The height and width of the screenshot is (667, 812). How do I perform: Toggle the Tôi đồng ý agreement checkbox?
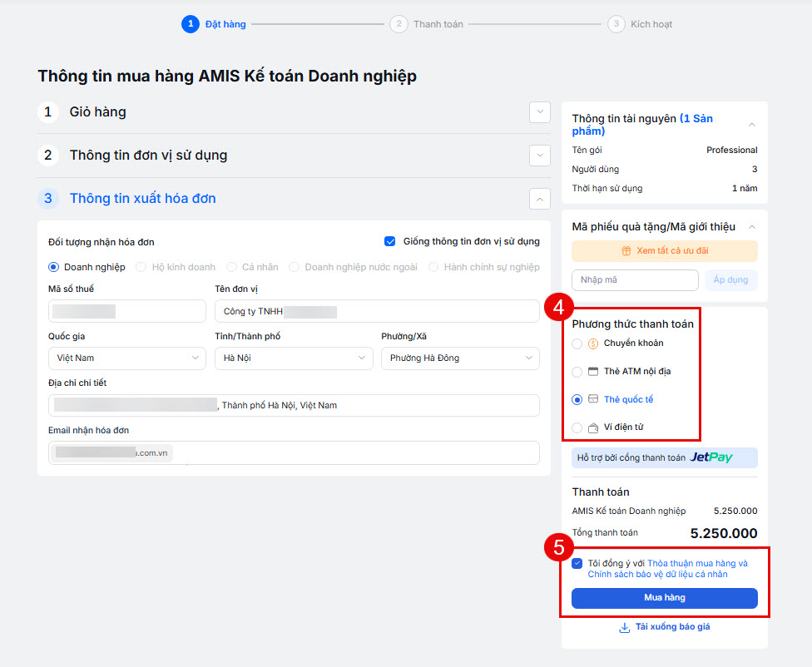coord(577,563)
